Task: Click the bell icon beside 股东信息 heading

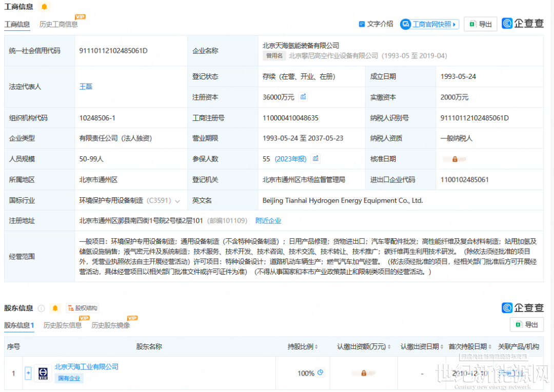Action: coord(55,308)
